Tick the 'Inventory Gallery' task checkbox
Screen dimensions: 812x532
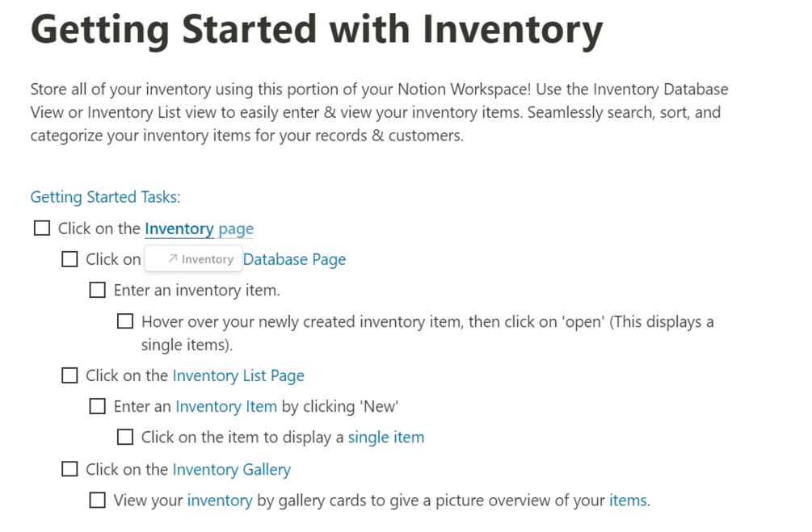click(x=70, y=469)
